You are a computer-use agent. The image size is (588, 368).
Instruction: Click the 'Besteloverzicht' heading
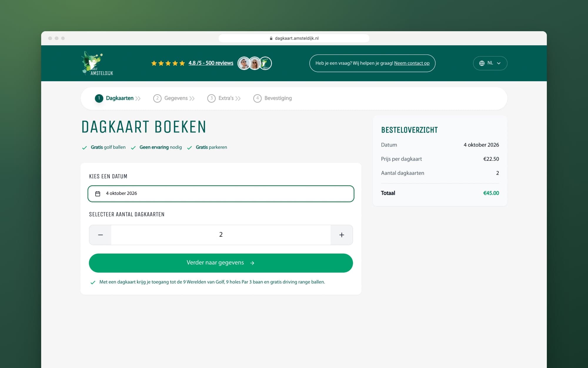(409, 130)
